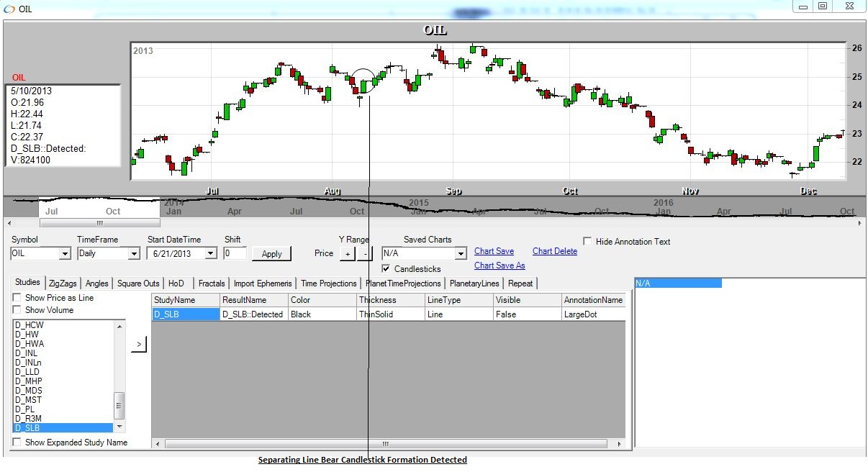Click the add study arrow button
The height and width of the screenshot is (472, 868).
[139, 345]
